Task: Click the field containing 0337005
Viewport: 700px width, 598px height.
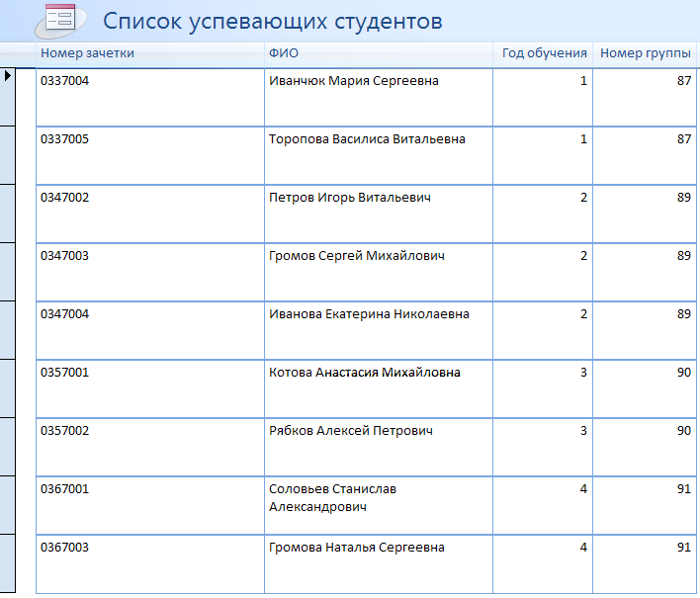Action: 150,156
